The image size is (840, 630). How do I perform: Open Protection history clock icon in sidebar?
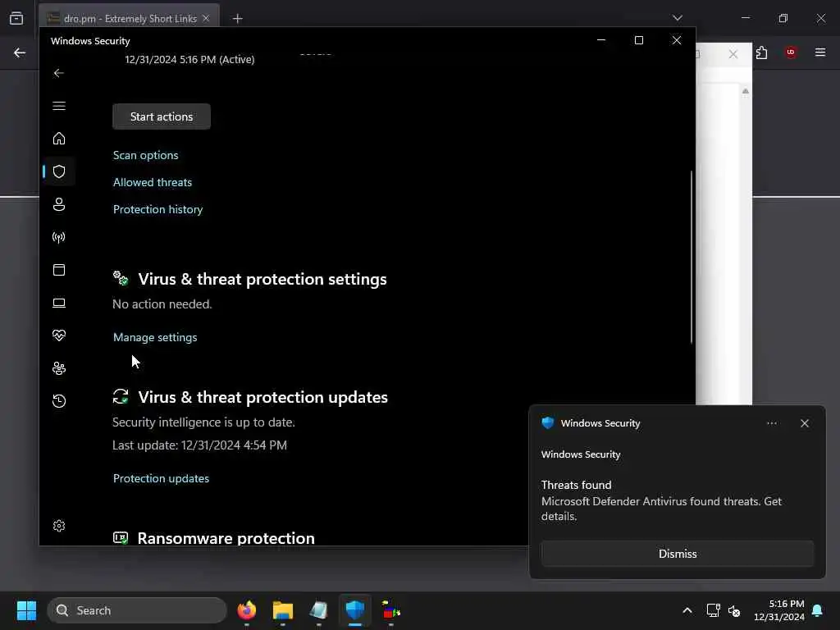click(59, 401)
